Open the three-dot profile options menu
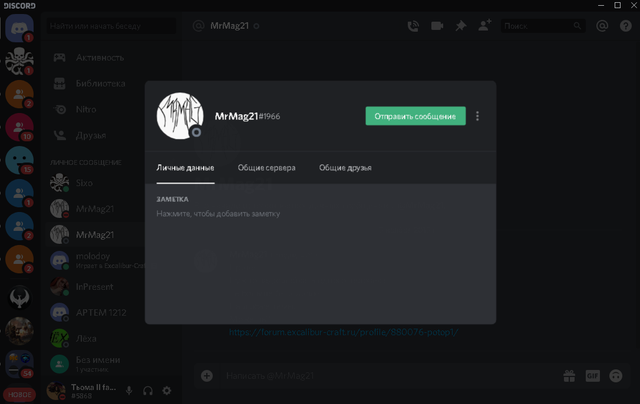 pos(477,116)
